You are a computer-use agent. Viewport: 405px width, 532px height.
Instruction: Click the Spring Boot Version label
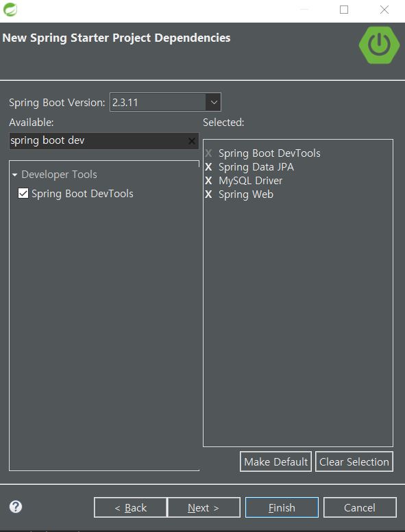pos(57,103)
